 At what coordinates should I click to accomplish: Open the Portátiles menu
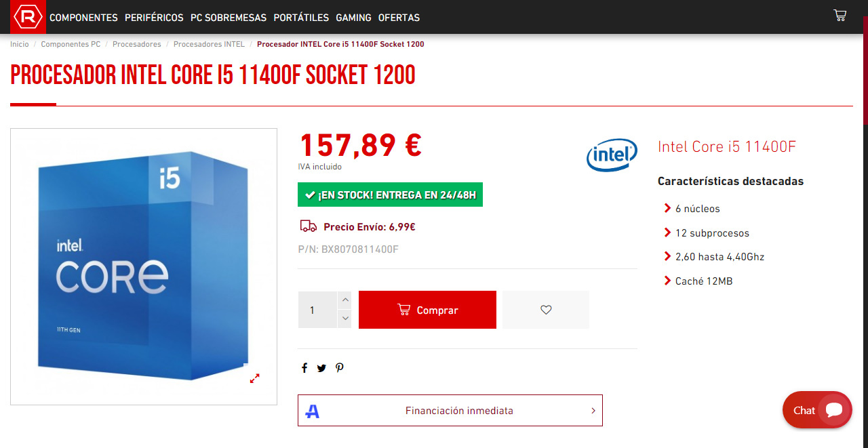click(301, 18)
